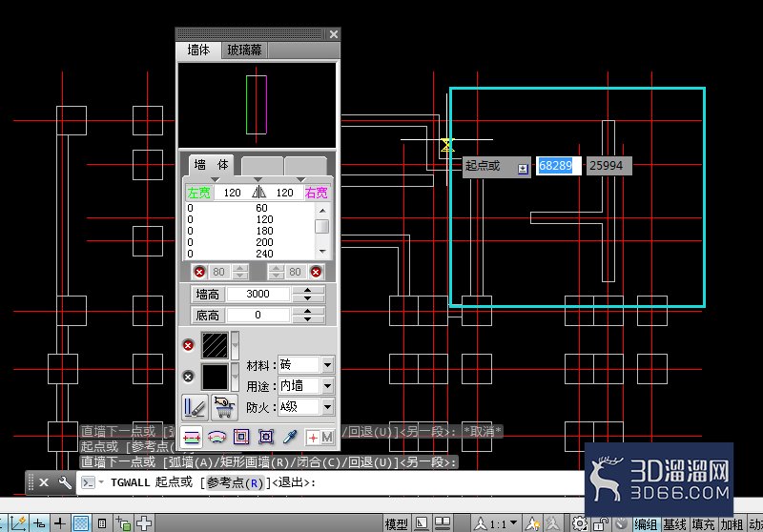Screen dimensions: 763x532
Task: Click the hatched fill pattern swatch
Action: point(215,345)
